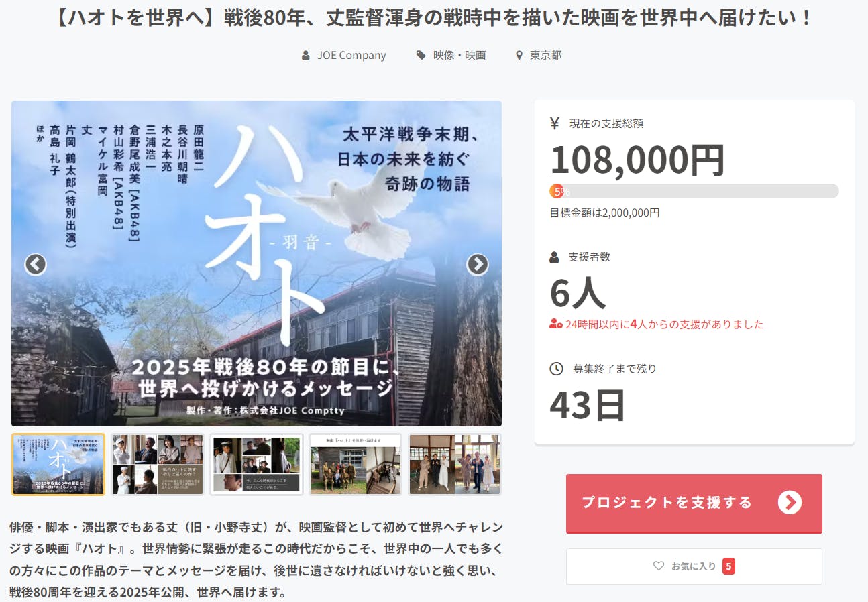868x602 pixels.
Task: Click the arrow circle in support button
Action: coord(790,502)
